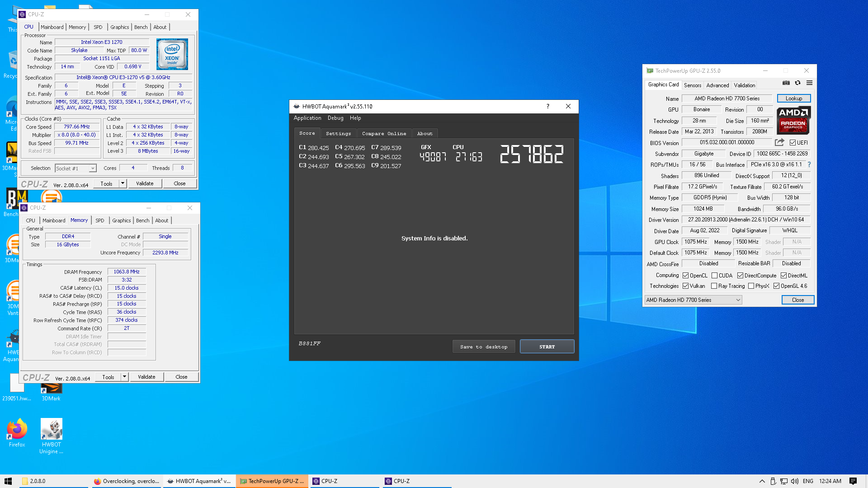868x488 pixels.
Task: Switch to TechPowerUp GPU-Z taskbar item
Action: point(272,481)
